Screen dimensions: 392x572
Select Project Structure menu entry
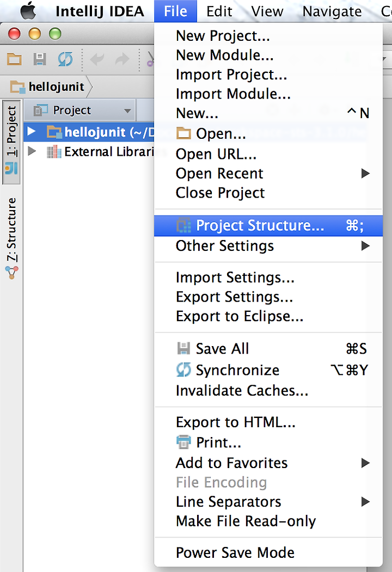tap(260, 226)
